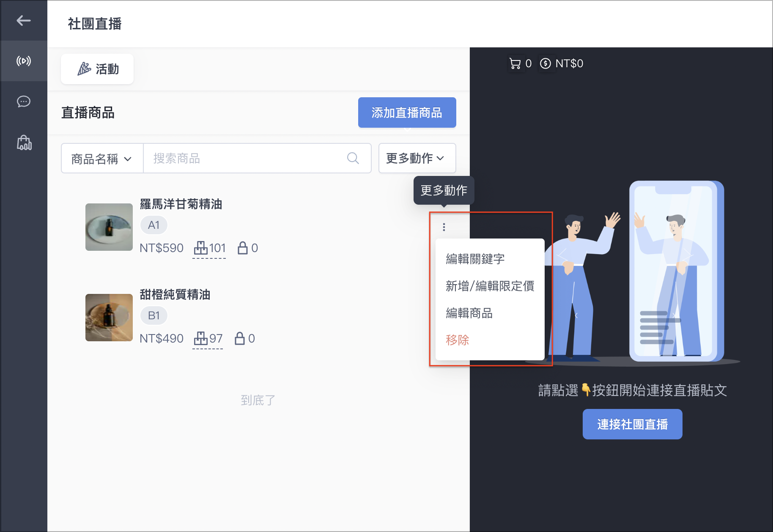
Task: Open the 更多動作 dropdown button
Action: [417, 158]
